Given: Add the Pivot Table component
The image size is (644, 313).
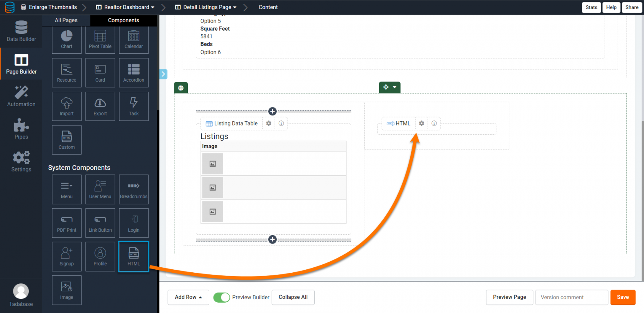Looking at the screenshot, I should coord(100,40).
